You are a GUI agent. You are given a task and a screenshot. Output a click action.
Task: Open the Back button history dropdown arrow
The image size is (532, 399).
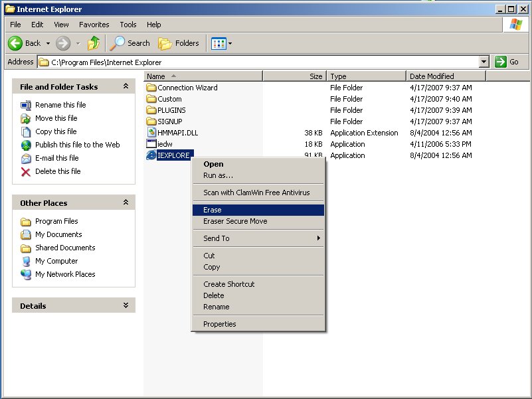pyautogui.click(x=48, y=43)
